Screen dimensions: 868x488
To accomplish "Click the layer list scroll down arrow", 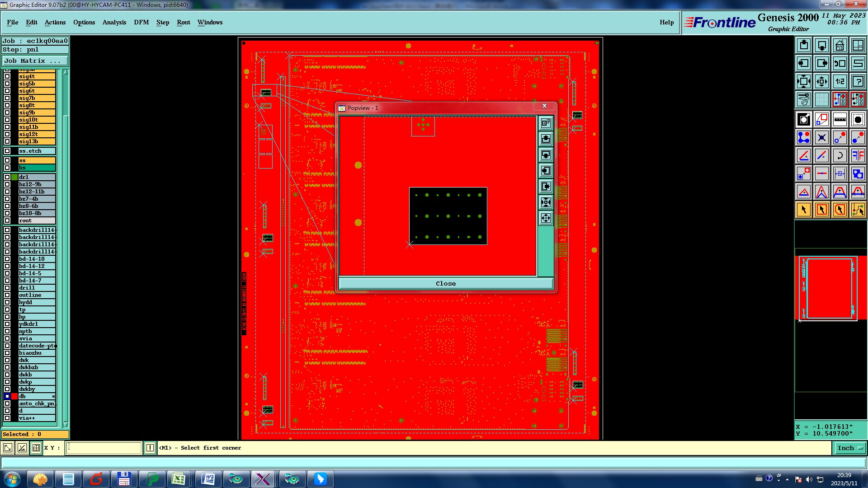I will point(66,425).
